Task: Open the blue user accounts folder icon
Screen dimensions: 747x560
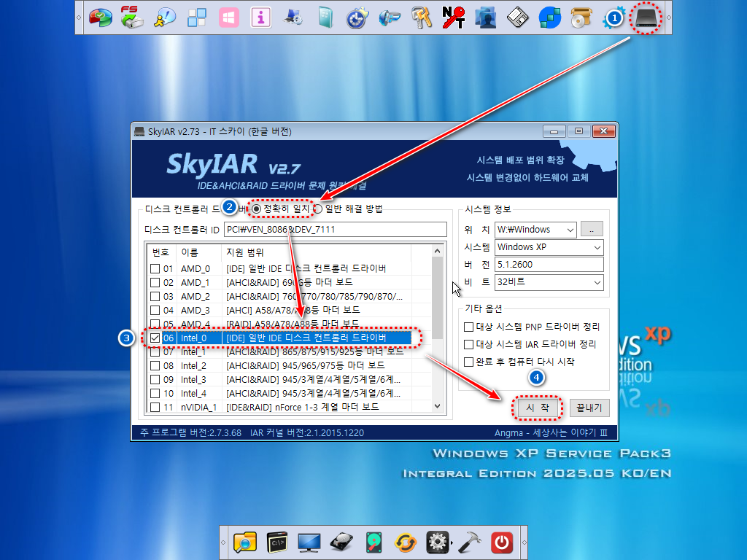Action: click(485, 18)
